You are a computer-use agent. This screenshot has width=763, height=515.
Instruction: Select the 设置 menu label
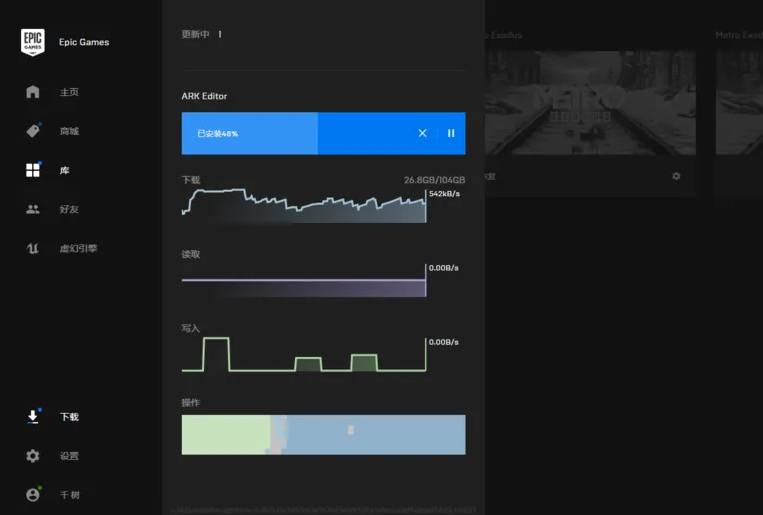pos(69,456)
